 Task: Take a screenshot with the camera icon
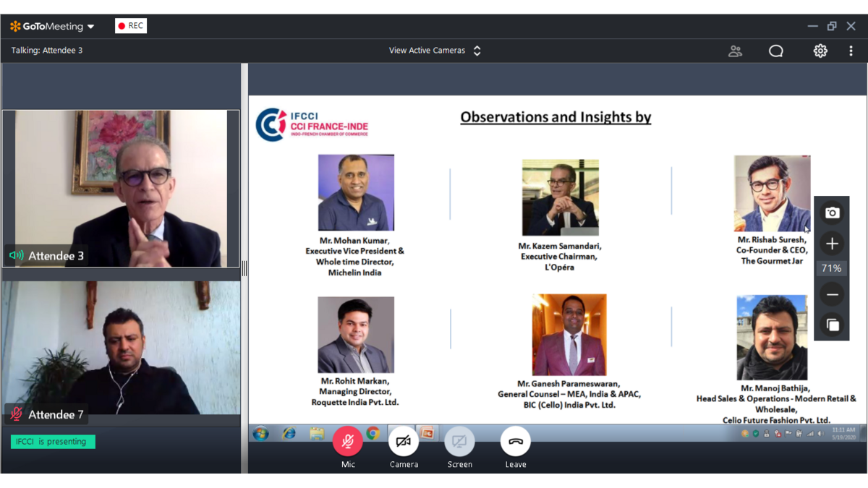click(x=832, y=213)
